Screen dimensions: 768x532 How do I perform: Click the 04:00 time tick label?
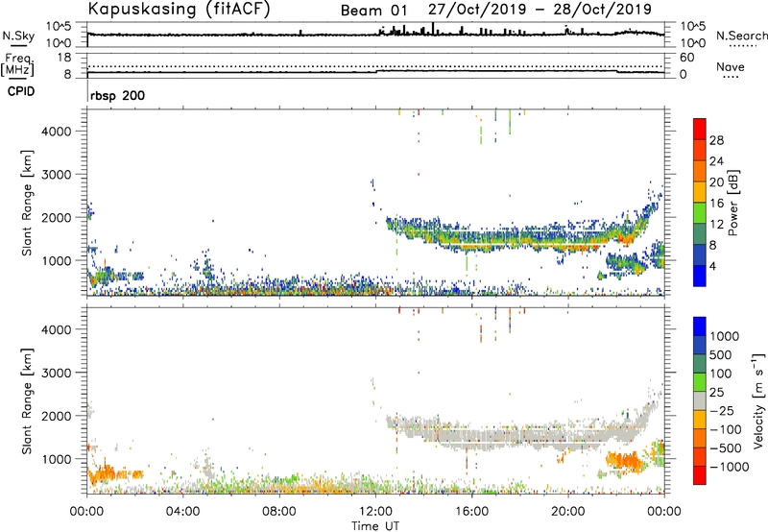click(x=182, y=512)
